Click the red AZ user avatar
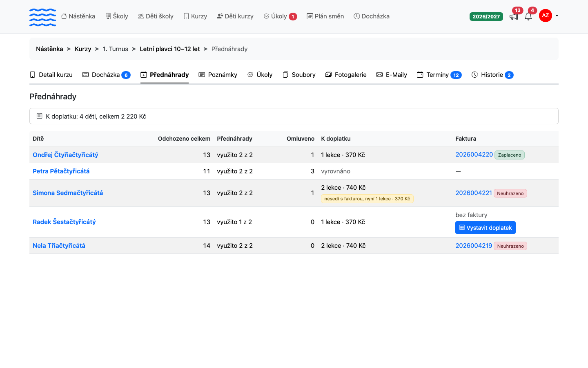 [x=546, y=16]
